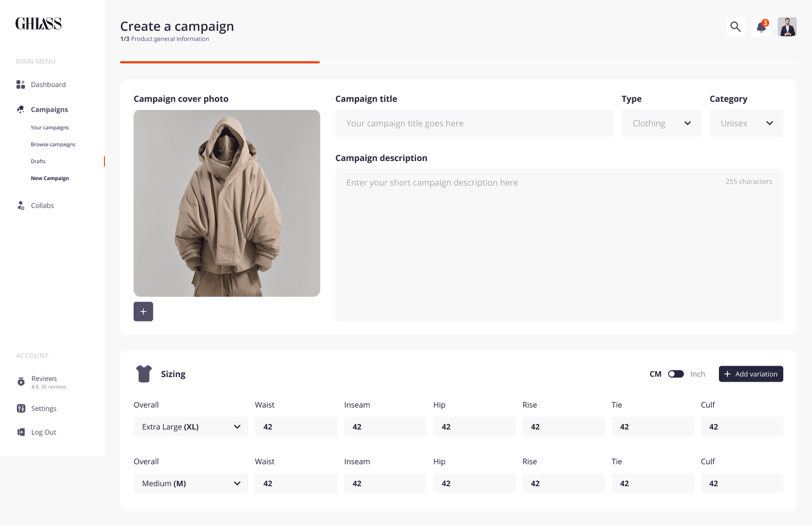The width and height of the screenshot is (812, 526).
Task: Expand the Extra Large (XL) Overall dropdown
Action: click(x=190, y=427)
